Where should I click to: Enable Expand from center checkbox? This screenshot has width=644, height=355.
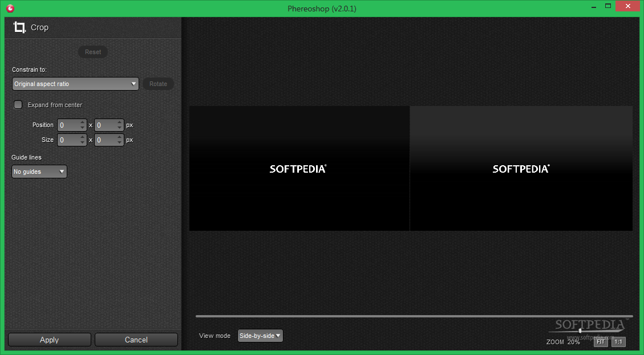coord(18,105)
